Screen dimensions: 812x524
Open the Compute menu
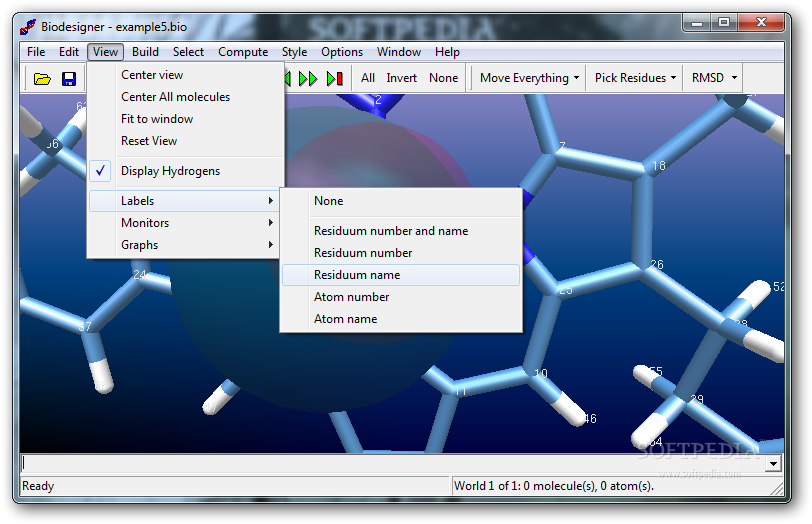pos(243,52)
